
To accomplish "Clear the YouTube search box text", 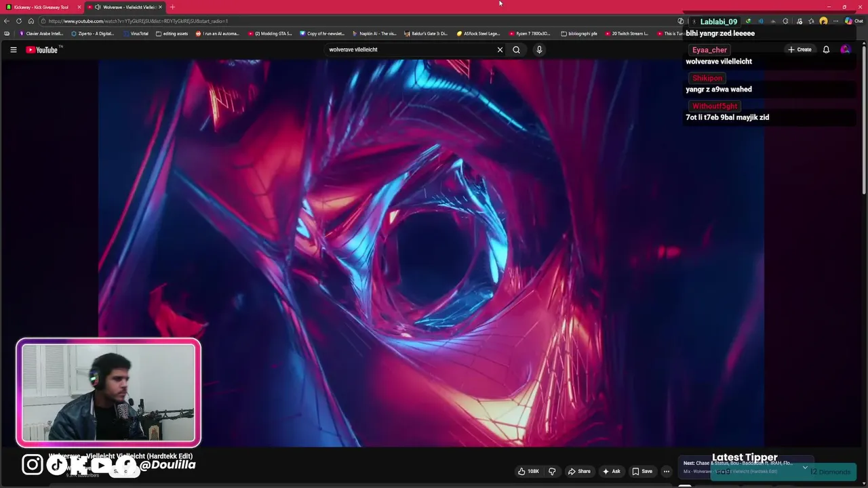I will [500, 49].
